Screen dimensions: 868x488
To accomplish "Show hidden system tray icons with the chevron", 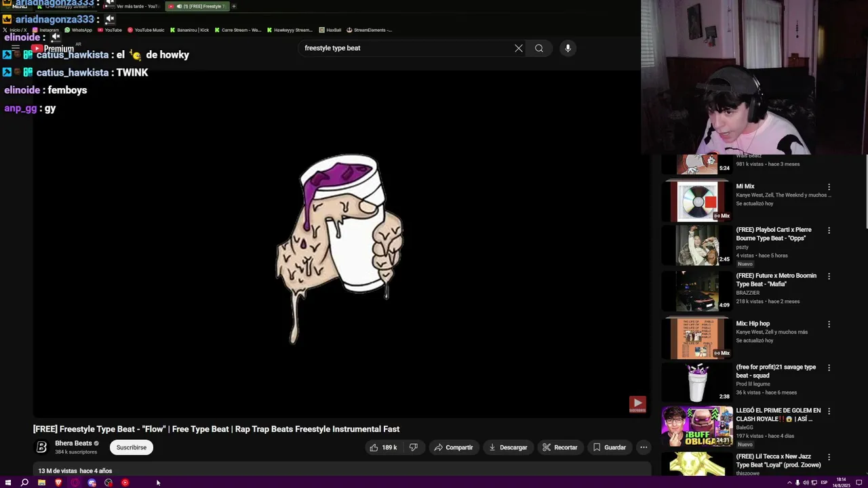I will tap(789, 483).
